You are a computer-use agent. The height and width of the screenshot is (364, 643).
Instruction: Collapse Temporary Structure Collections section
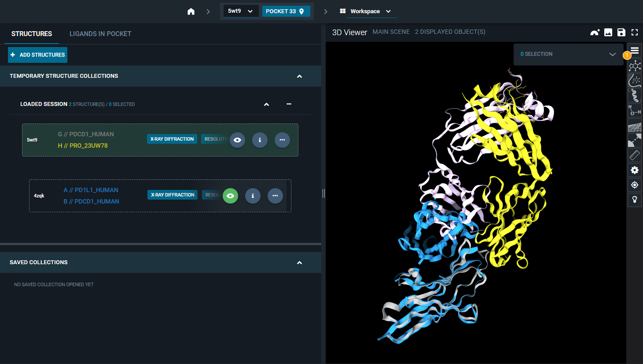coord(299,76)
